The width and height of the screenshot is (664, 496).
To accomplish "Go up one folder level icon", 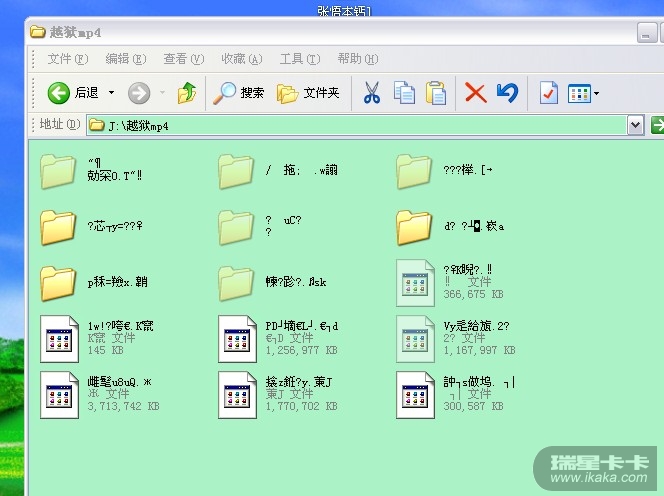I will tap(187, 93).
